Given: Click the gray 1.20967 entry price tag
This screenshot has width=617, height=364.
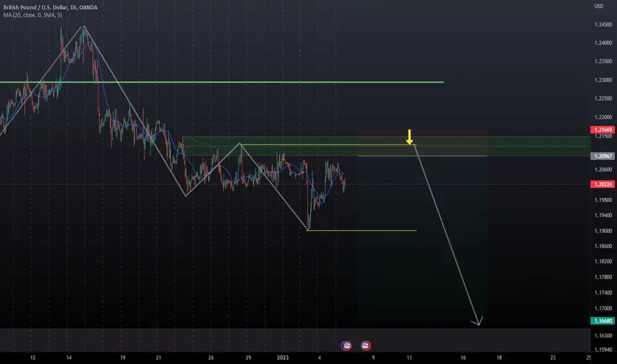Looking at the screenshot, I should [602, 156].
